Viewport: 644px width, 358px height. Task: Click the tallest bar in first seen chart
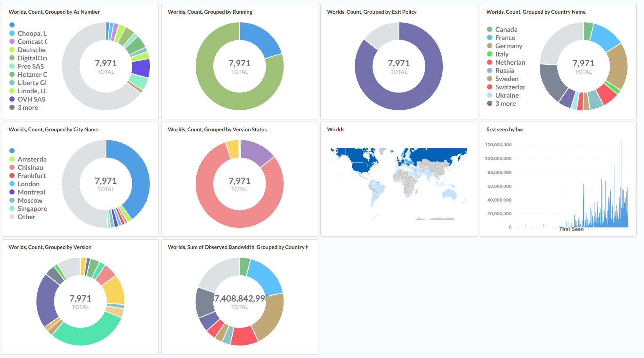tap(621, 184)
